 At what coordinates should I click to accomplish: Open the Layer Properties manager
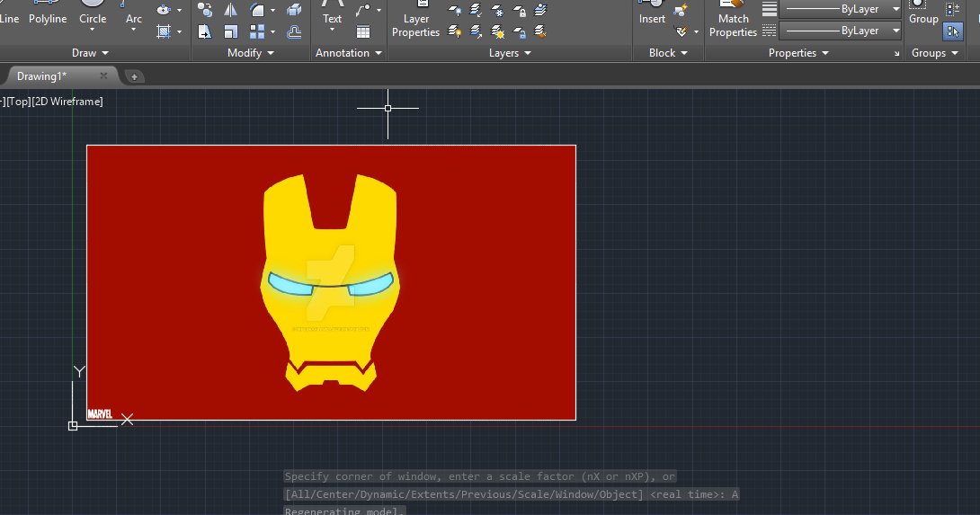(x=415, y=22)
